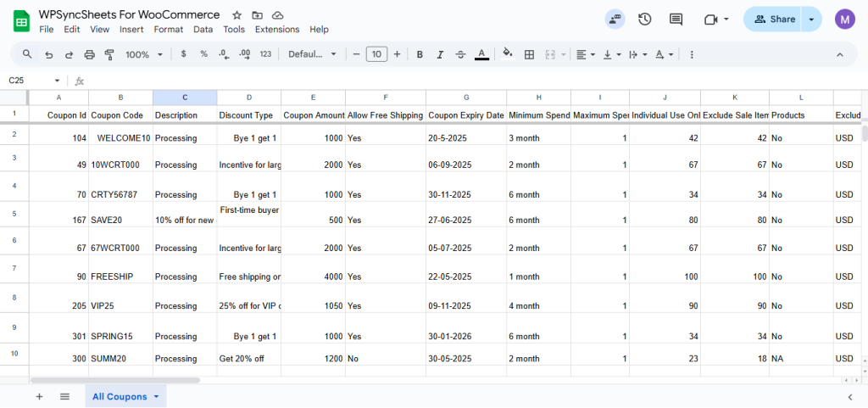Screen dimensions: 868x408
Task: View version history clock icon
Action: pos(644,20)
